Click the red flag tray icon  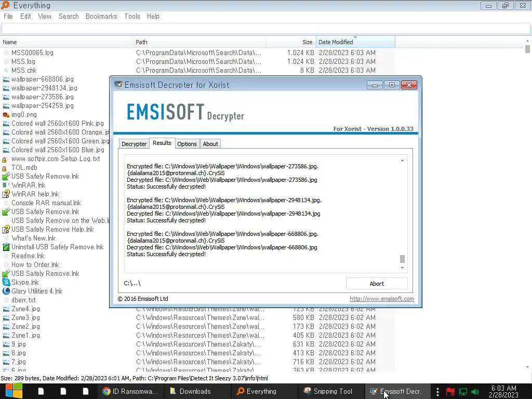coord(450,392)
